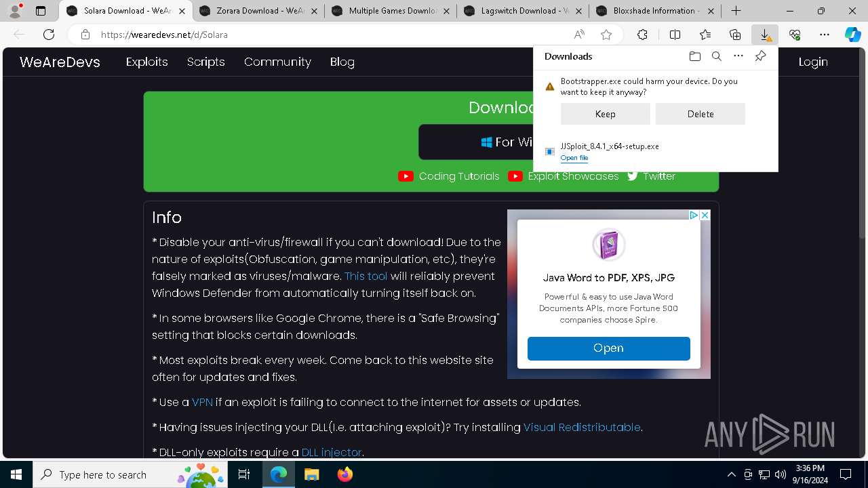Open File Explorer from the taskbar
This screenshot has height=488, width=868.
click(x=311, y=474)
